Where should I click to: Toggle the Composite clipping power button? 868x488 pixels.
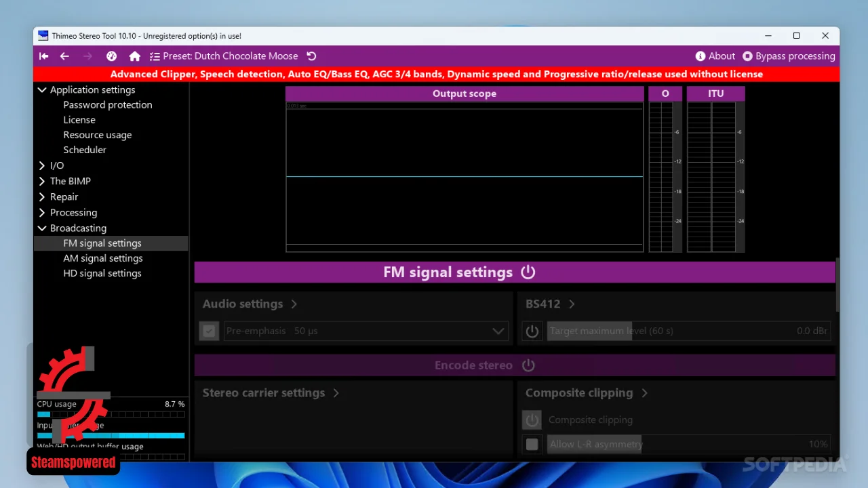click(x=532, y=420)
